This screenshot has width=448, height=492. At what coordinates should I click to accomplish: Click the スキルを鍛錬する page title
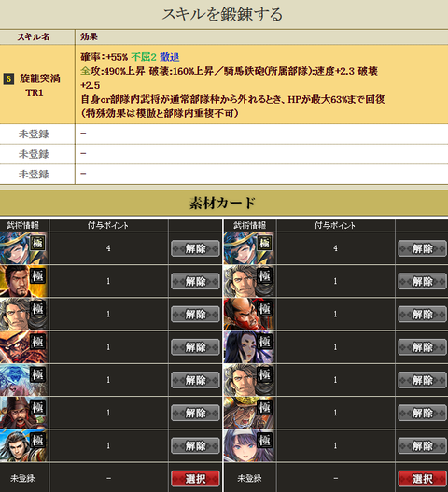pyautogui.click(x=222, y=14)
